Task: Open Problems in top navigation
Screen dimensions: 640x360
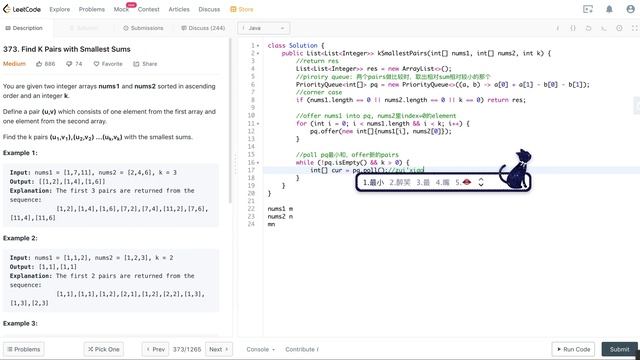Action: coord(92,9)
